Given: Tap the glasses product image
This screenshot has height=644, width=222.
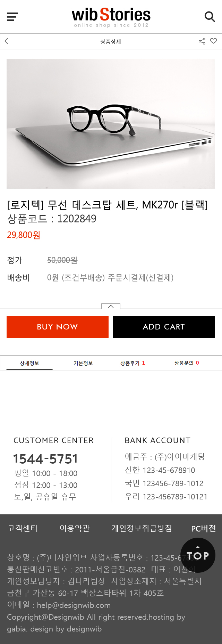Looking at the screenshot, I should click(x=111, y=124).
